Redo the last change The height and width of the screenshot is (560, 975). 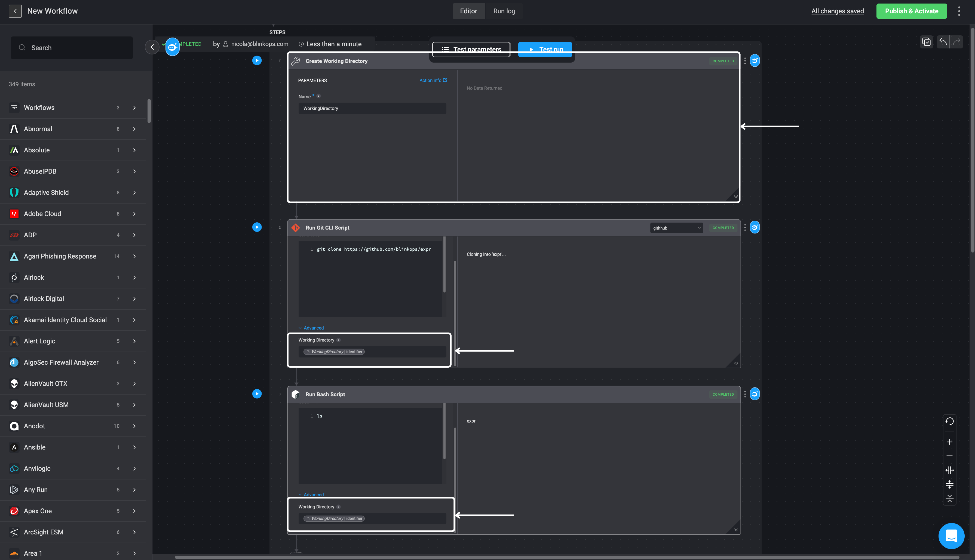[x=957, y=42]
